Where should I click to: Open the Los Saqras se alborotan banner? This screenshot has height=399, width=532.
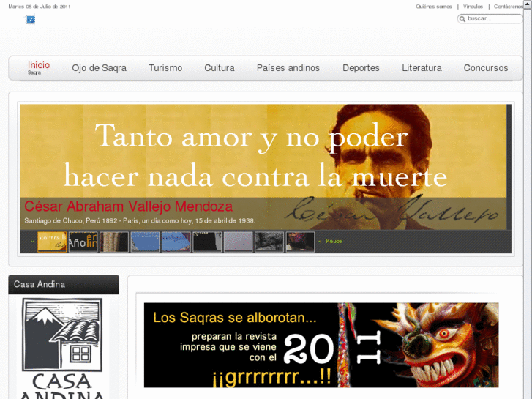point(321,345)
